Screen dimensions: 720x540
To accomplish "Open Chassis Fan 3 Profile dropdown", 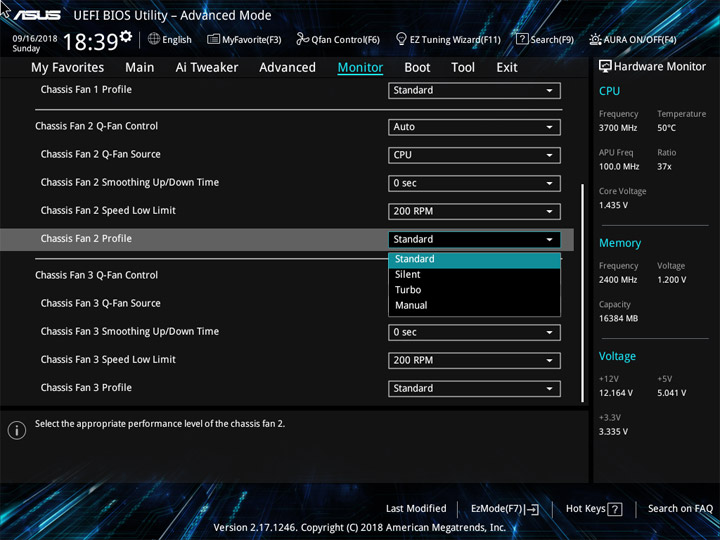I will [474, 388].
